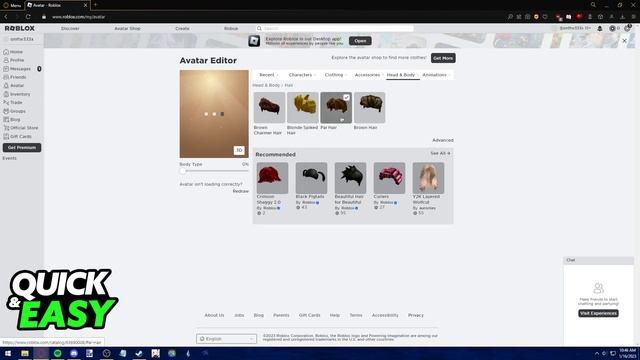
Task: Expand the Accessories tab dropdown
Action: (x=369, y=75)
